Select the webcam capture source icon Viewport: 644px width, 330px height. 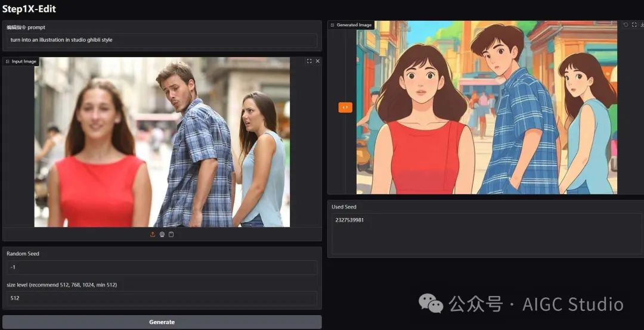tap(162, 234)
